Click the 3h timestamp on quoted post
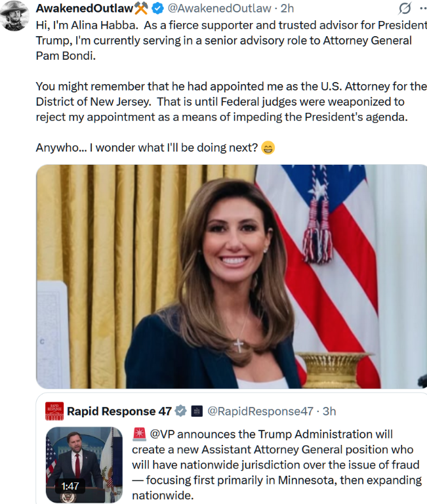427x504 pixels. click(329, 411)
